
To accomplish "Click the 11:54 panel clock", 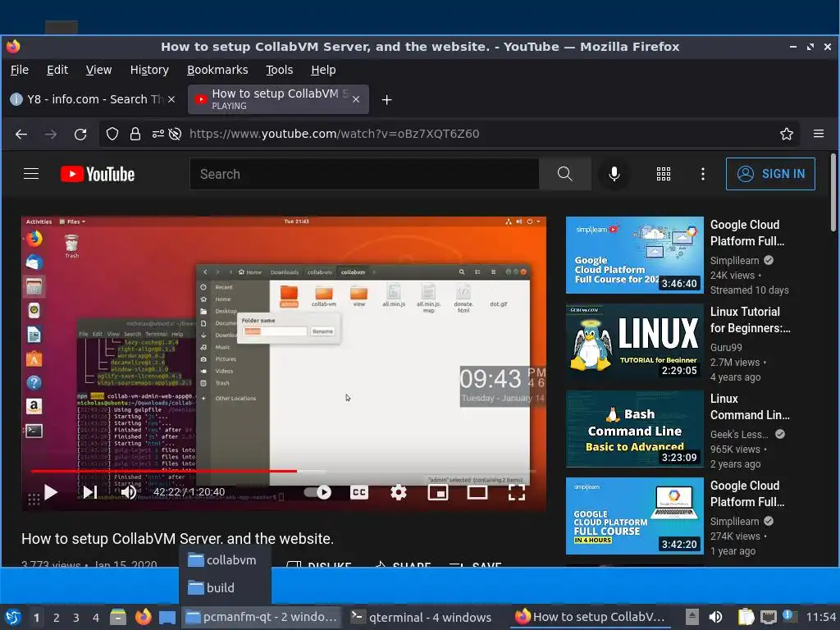I will click(x=821, y=618).
